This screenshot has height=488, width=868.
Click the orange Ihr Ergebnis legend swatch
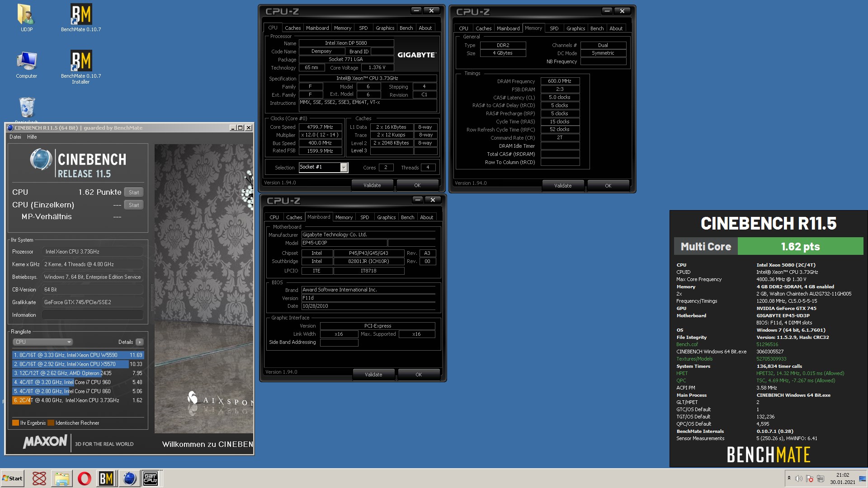pos(15,423)
